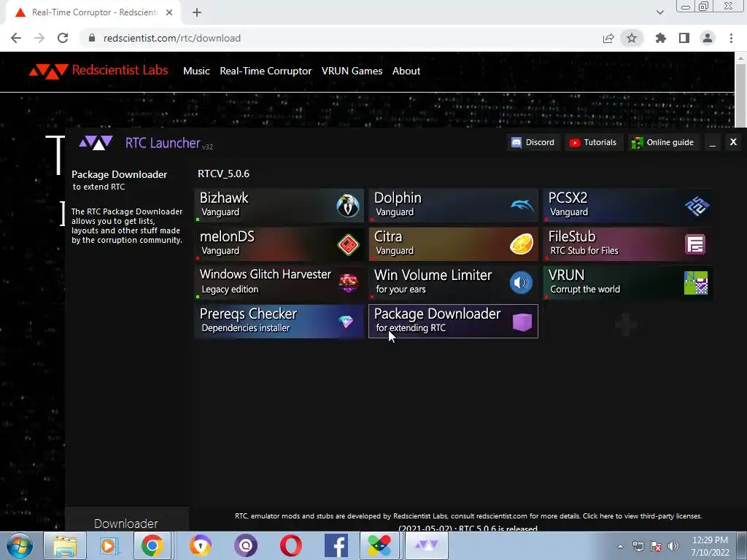The height and width of the screenshot is (560, 747).
Task: Close the Real-Time Corruptor tab
Action: coord(169,13)
